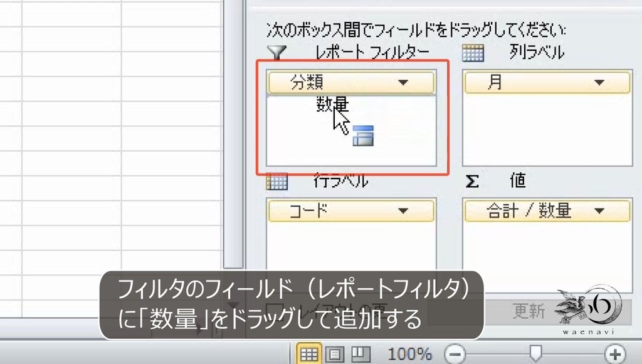Open the コード field dropdown arrow
The width and height of the screenshot is (642, 364).
pyautogui.click(x=403, y=211)
